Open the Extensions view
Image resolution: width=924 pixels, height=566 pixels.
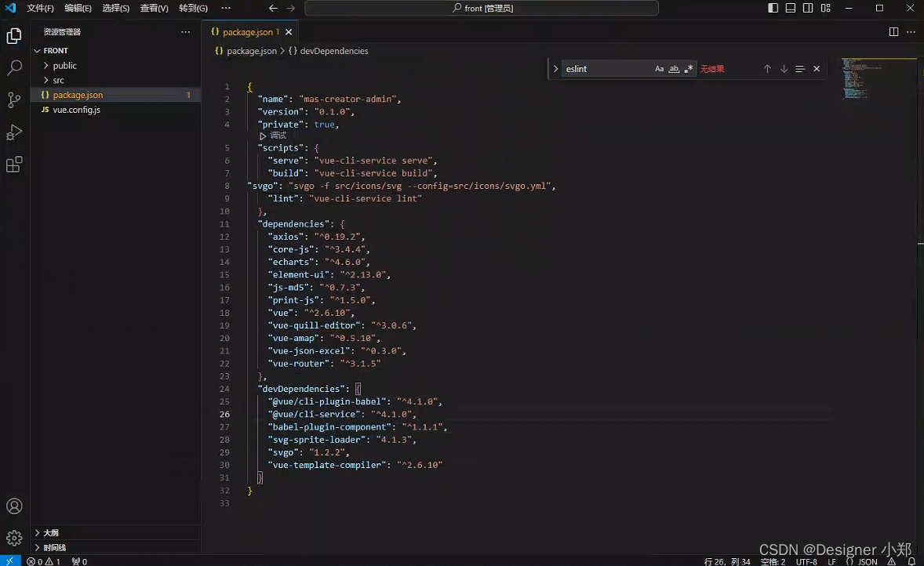tap(14, 165)
